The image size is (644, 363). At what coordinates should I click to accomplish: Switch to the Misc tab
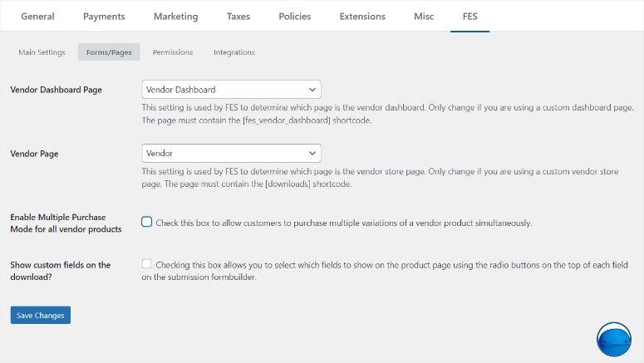[x=424, y=16]
